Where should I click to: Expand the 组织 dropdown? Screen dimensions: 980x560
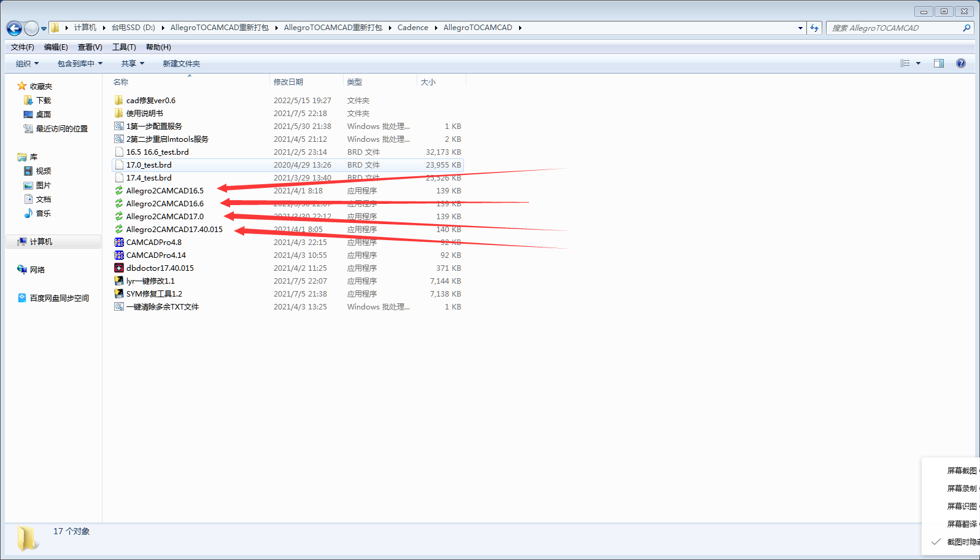tap(27, 63)
